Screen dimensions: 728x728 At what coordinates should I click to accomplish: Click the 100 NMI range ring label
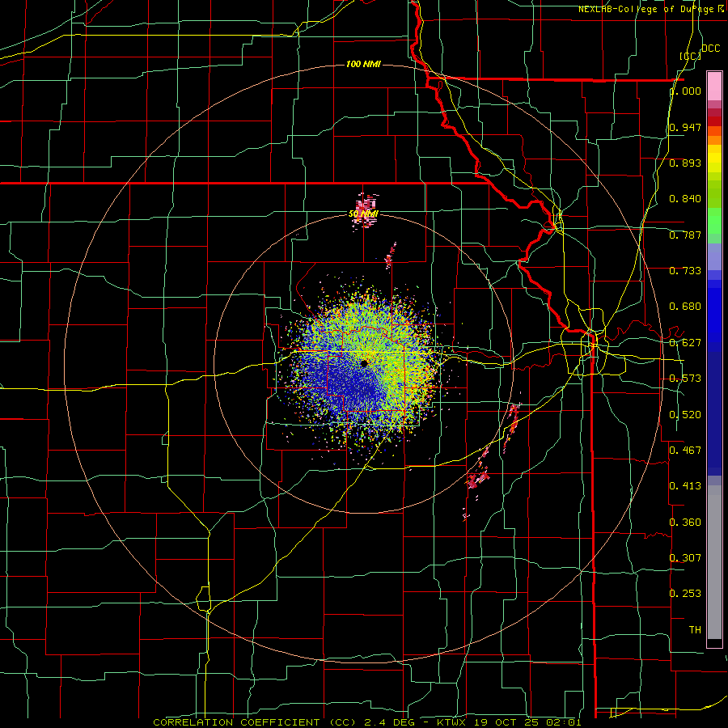tap(363, 64)
